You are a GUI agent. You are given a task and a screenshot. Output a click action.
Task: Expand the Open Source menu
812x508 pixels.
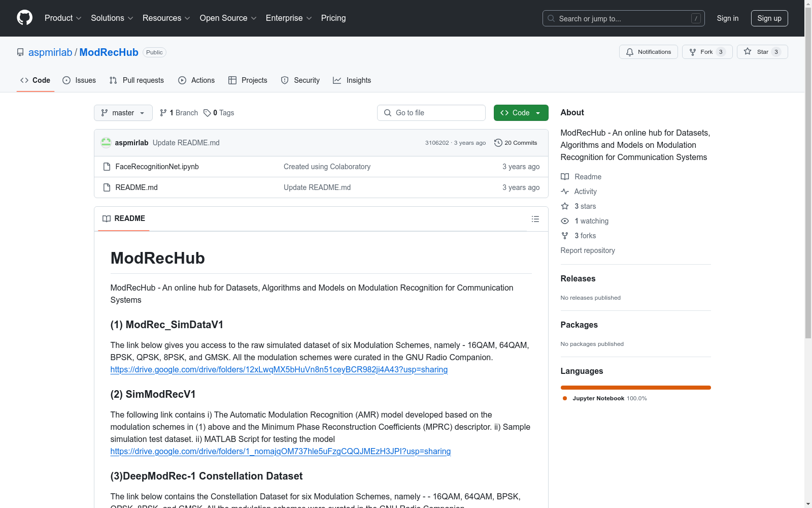228,18
